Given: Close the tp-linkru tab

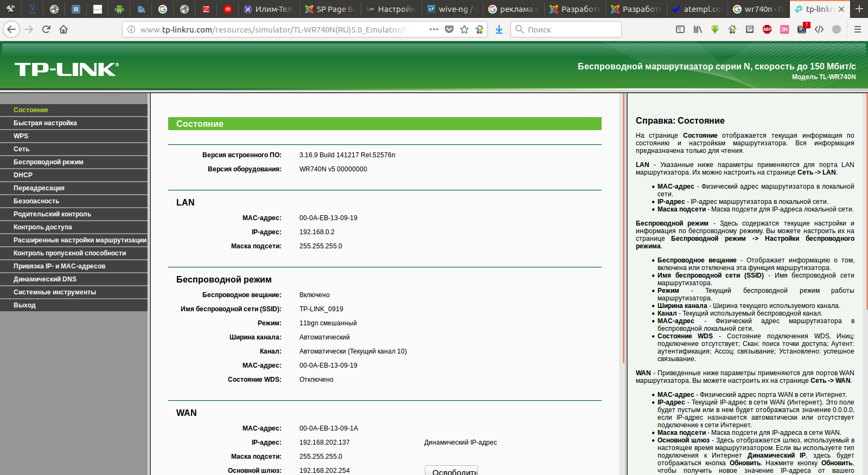Looking at the screenshot, I should pyautogui.click(x=841, y=9).
